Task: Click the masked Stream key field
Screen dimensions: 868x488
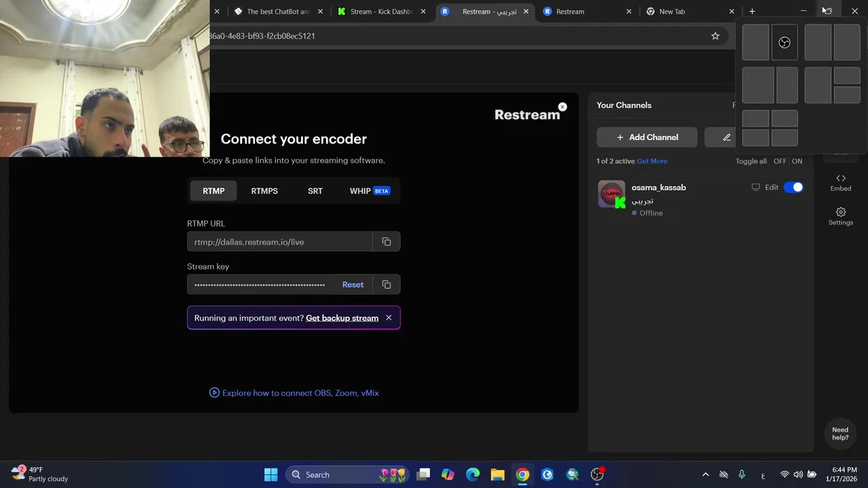Action: (262, 285)
